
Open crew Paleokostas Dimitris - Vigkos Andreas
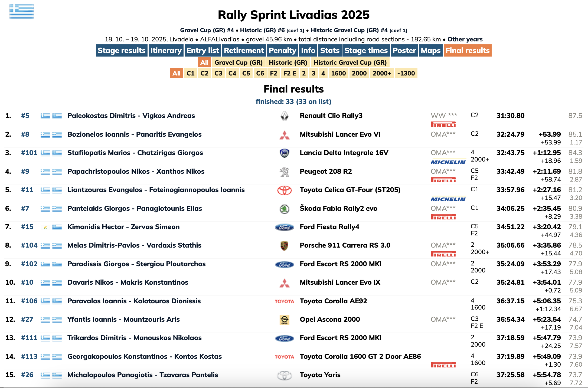(131, 116)
